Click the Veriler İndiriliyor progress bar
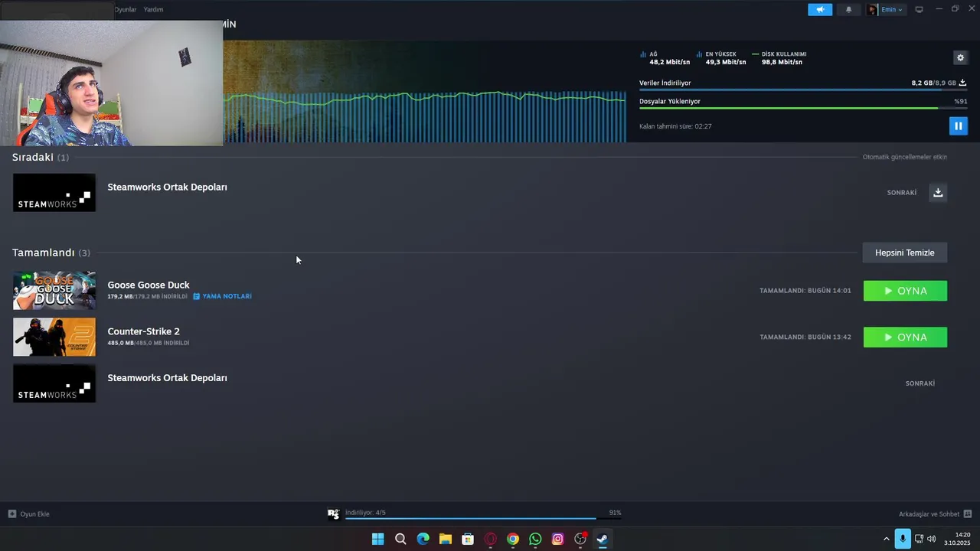 point(802,90)
